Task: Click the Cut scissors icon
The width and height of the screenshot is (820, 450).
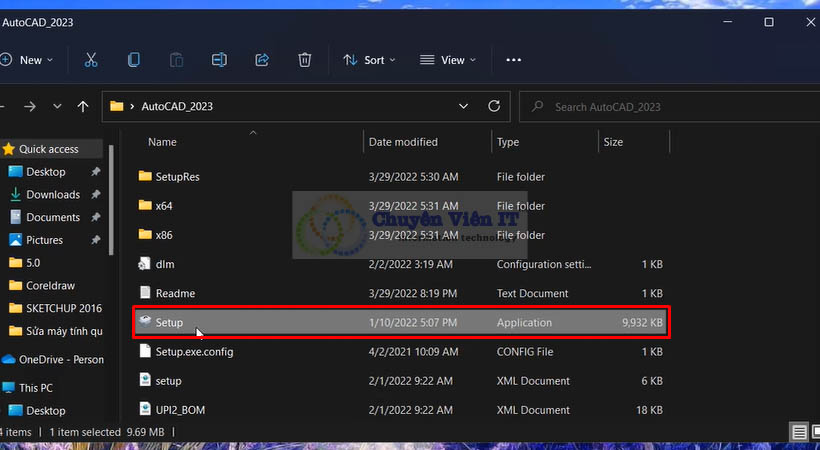Action: tap(91, 60)
